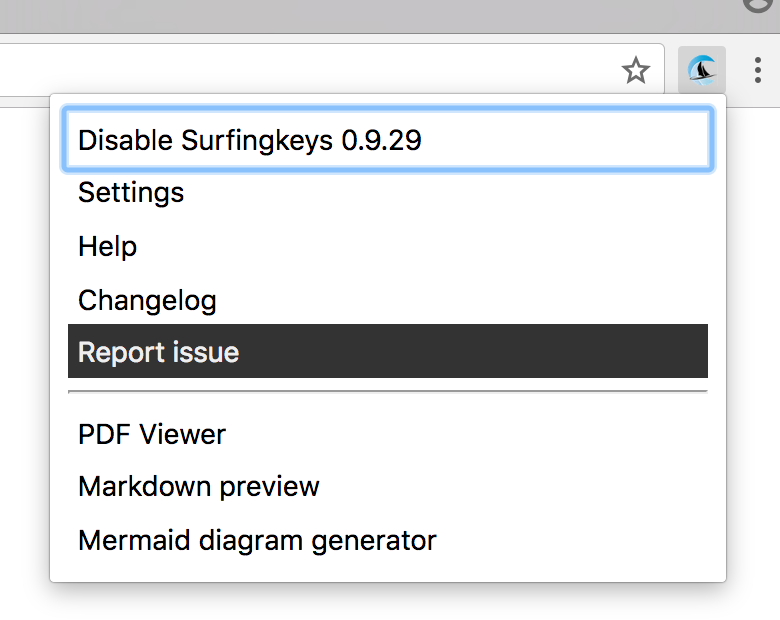This screenshot has width=780, height=620.
Task: Click the Surfingkeys extension icon in toolbar
Action: click(x=701, y=70)
